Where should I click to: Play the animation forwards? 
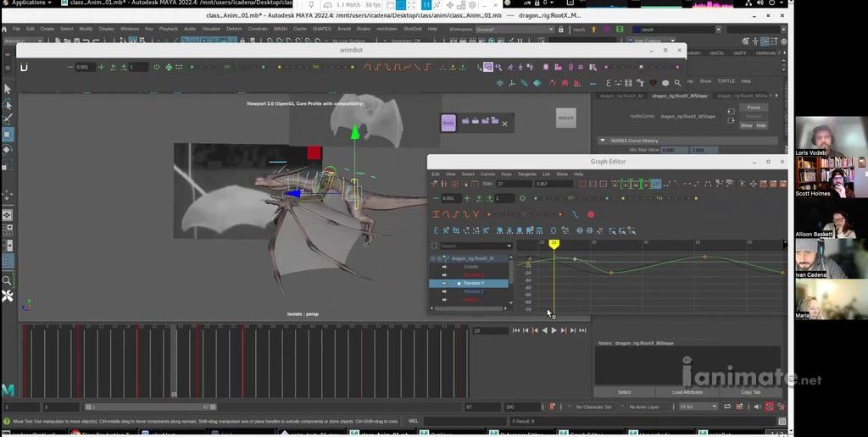click(554, 330)
